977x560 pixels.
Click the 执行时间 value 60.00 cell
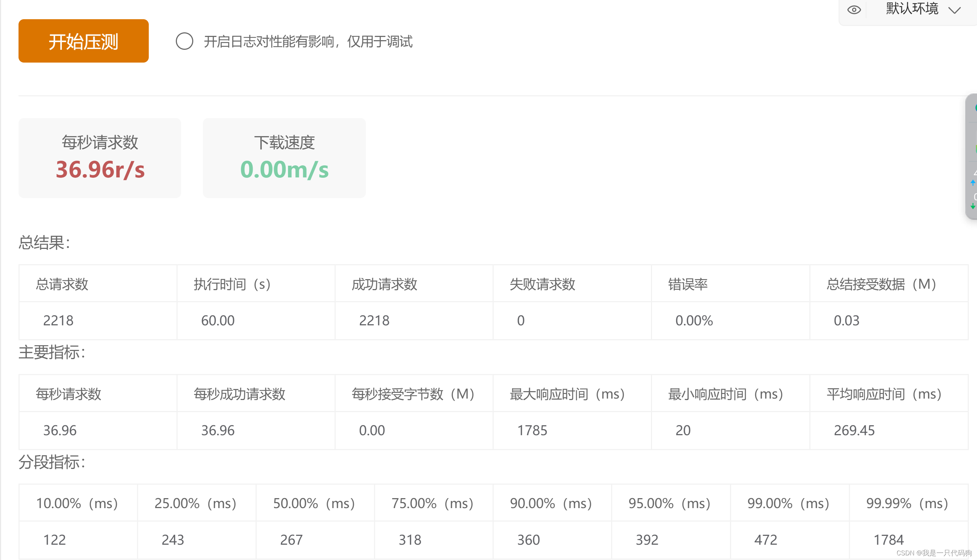(x=217, y=320)
